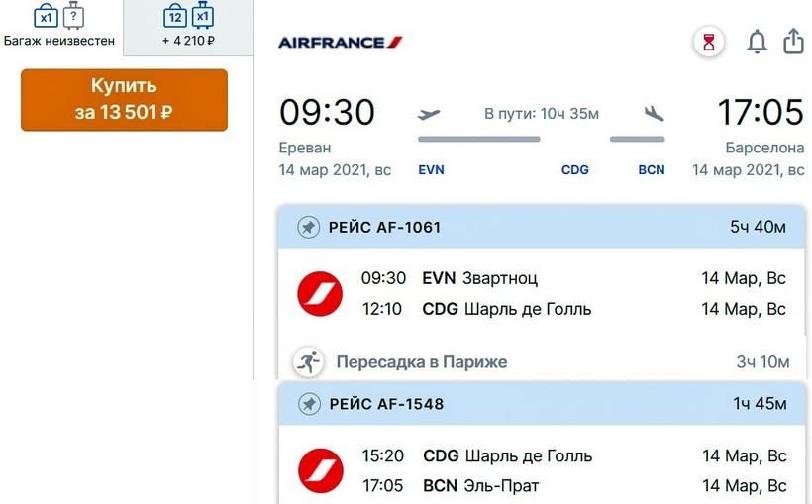The height and width of the screenshot is (504, 812).
Task: Click the CDG airport code link
Action: 574,170
